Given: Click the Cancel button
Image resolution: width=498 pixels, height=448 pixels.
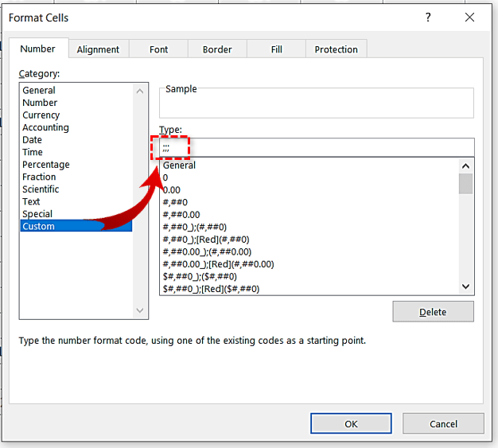Looking at the screenshot, I should tap(443, 424).
